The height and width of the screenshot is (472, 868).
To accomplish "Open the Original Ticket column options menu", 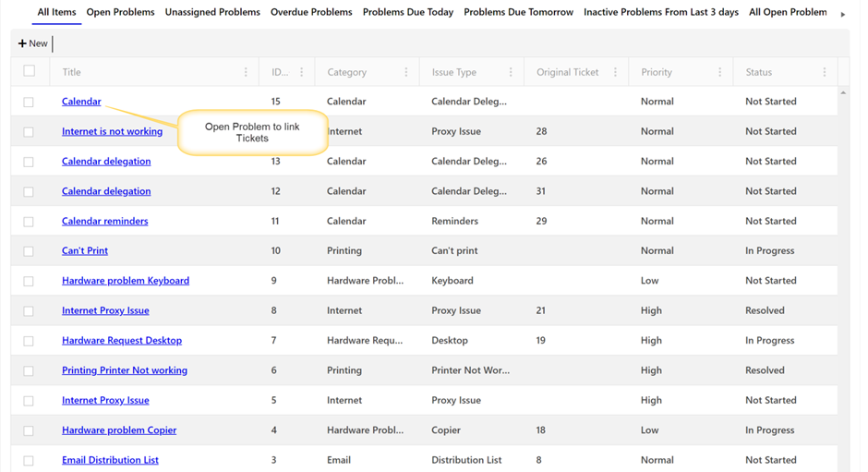I will (x=616, y=72).
